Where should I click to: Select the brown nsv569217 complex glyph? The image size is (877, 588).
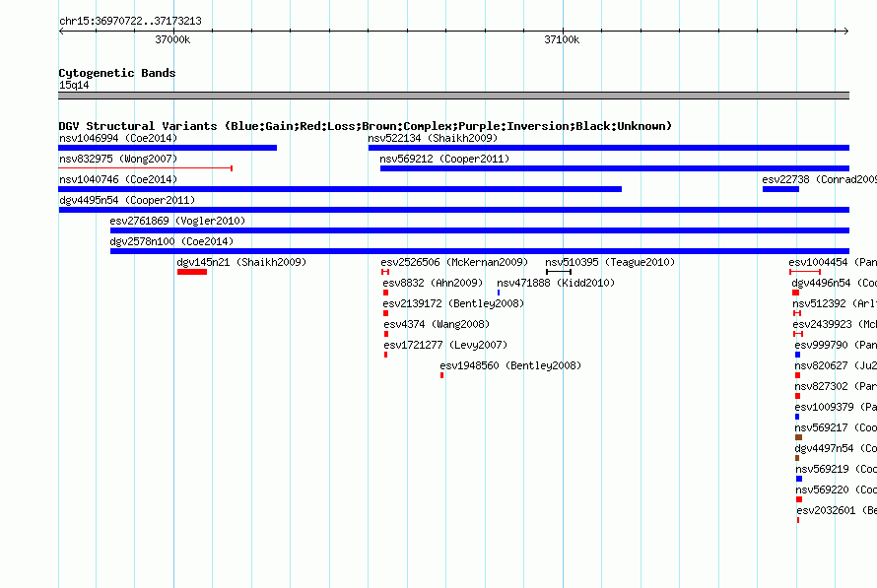[x=799, y=437]
